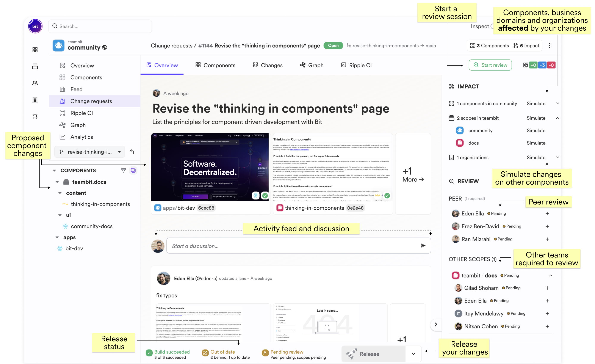Viewport: 595px width, 364px height.
Task: Click the 6 Impact button
Action: coord(526,46)
